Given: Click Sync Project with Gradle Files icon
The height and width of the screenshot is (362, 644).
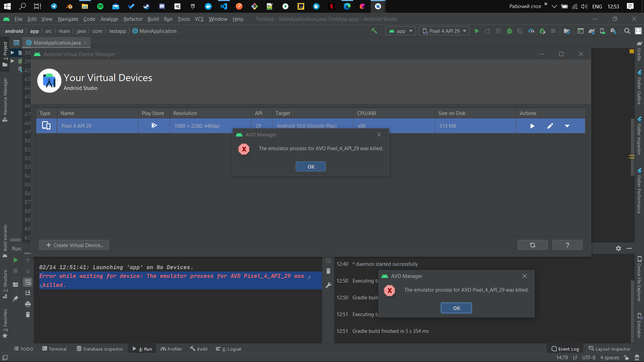Looking at the screenshot, I should pyautogui.click(x=592, y=31).
